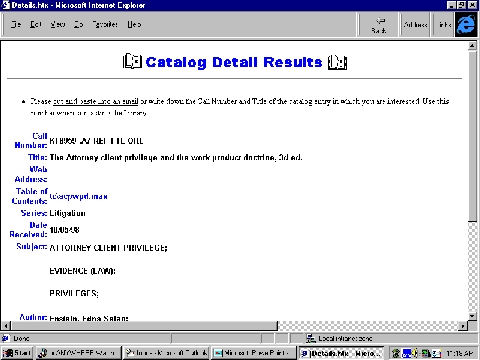Switch to Microsoft PowerPoint taskbar button
The width and height of the screenshot is (480, 360).
point(254,353)
